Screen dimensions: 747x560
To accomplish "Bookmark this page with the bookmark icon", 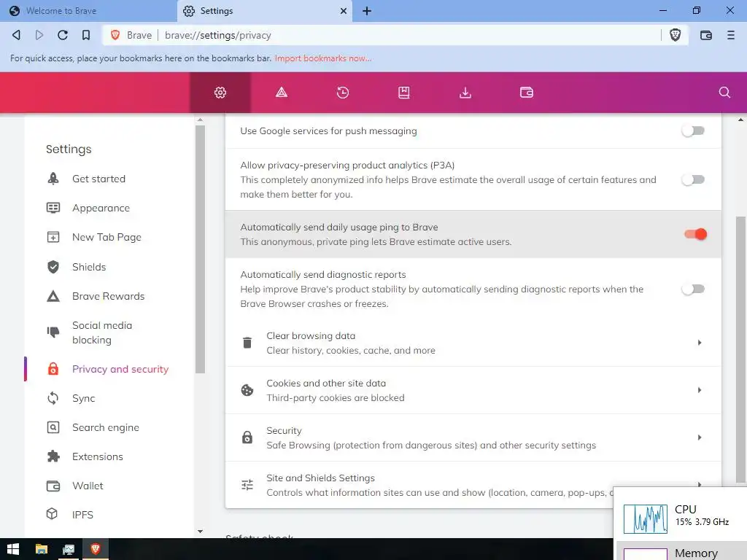I will coord(86,35).
